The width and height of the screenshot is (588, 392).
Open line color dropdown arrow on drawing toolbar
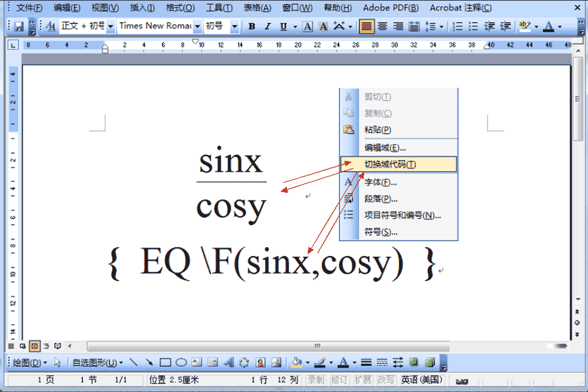coord(331,363)
